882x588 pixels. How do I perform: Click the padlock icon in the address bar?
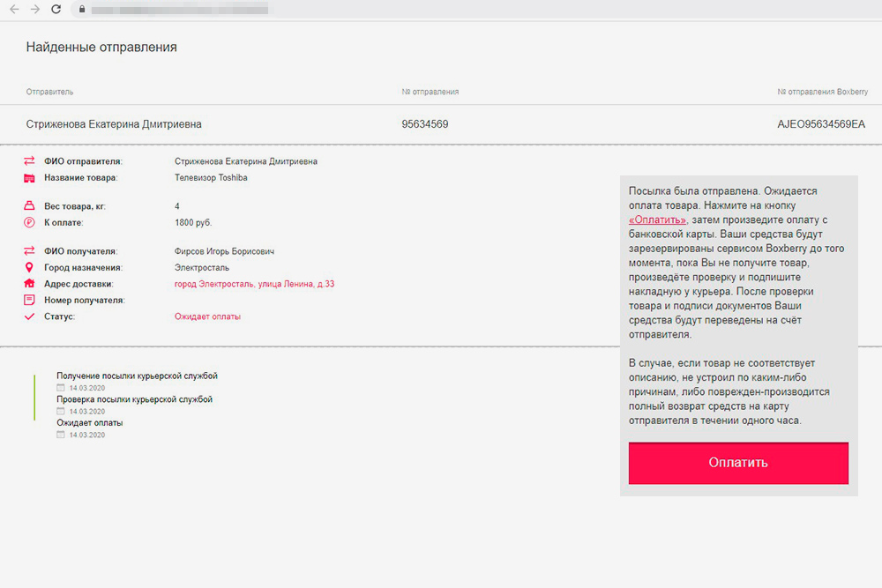(x=81, y=9)
